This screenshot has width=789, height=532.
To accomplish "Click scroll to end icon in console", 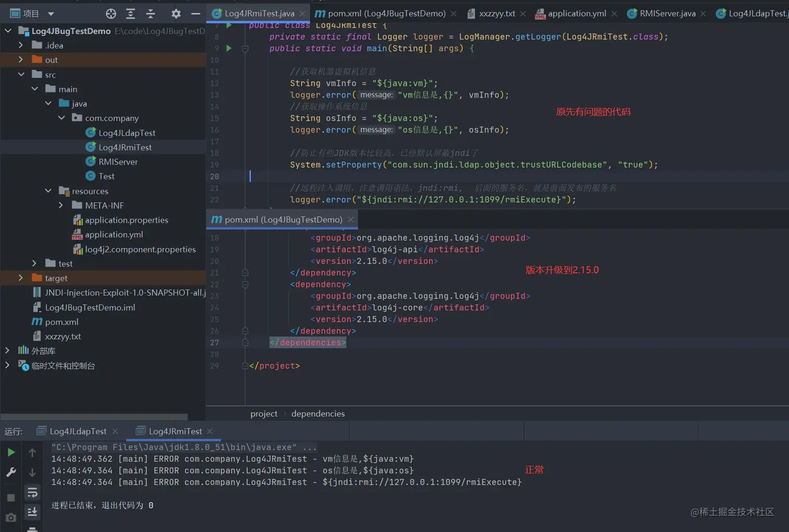I will coord(32,512).
